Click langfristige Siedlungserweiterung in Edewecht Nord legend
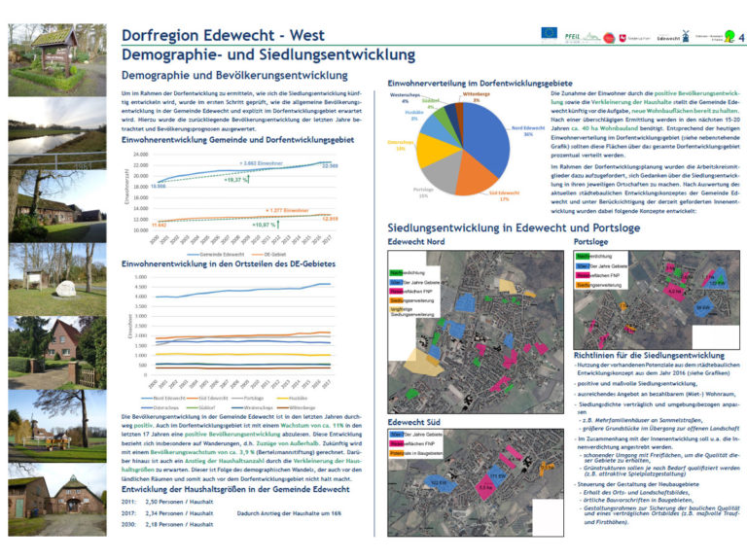 412,311
